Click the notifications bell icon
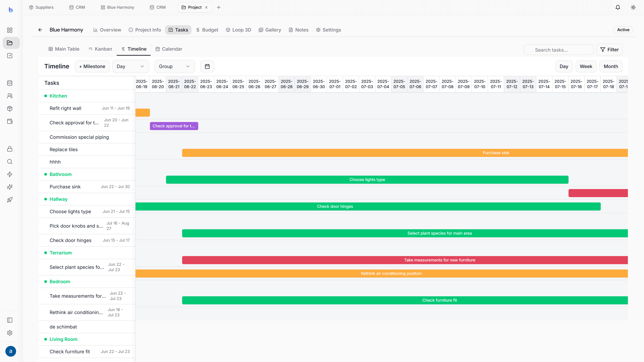The width and height of the screenshot is (644, 362). tap(618, 8)
